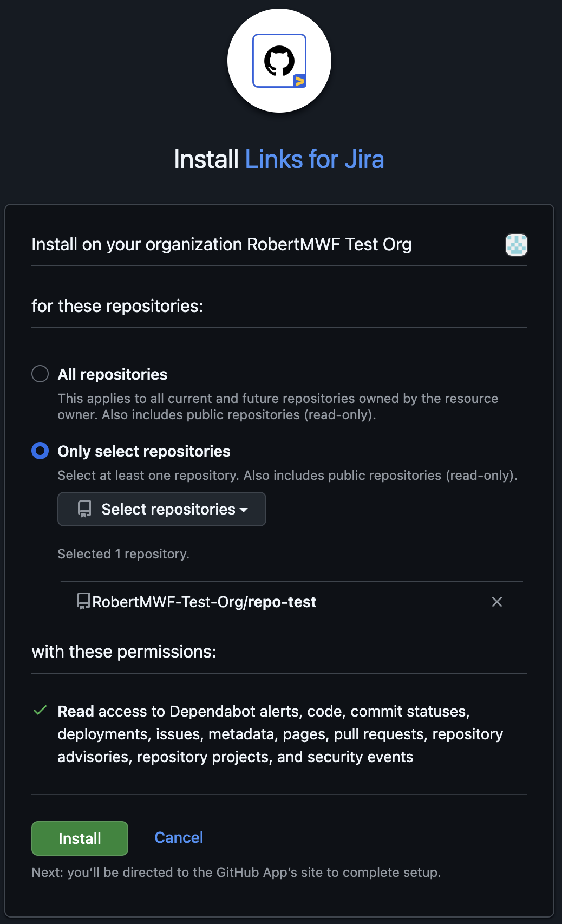The height and width of the screenshot is (924, 562).
Task: Open the Links for Jira app link
Action: (x=315, y=159)
